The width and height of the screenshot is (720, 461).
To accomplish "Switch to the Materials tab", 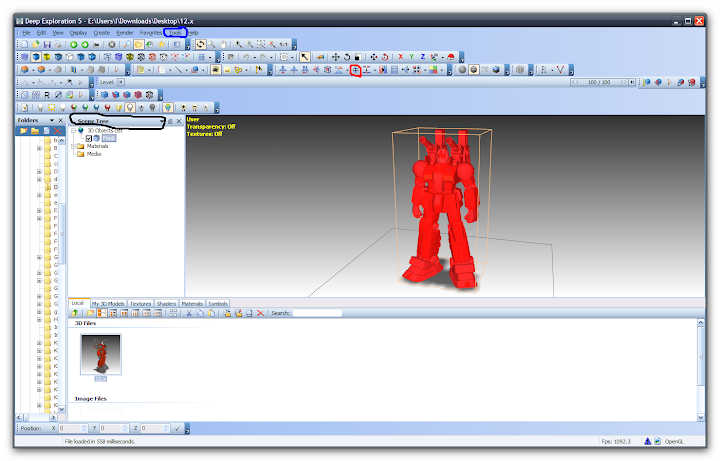I will coord(192,304).
